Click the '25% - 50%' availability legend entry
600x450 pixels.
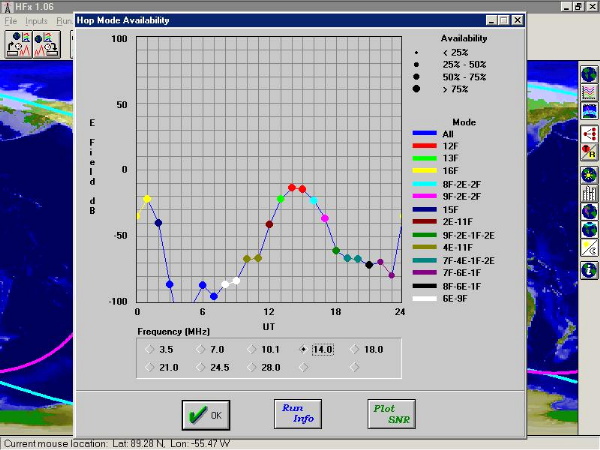click(465, 65)
